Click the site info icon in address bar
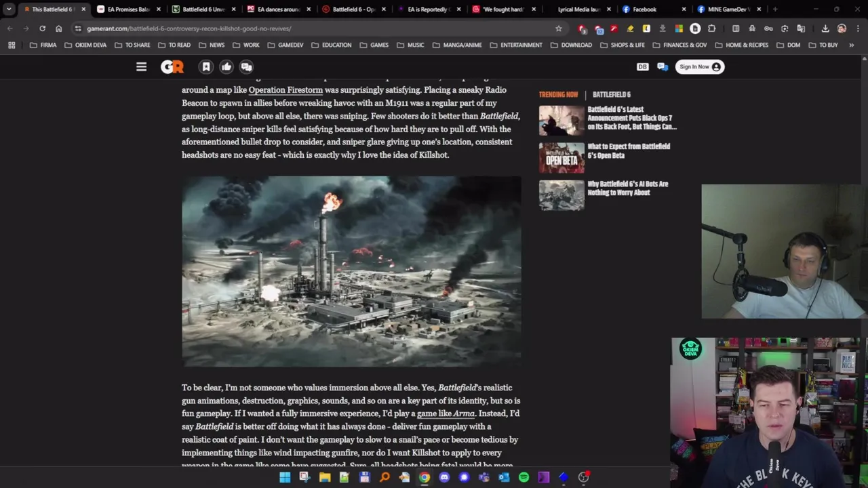868x488 pixels. click(78, 28)
